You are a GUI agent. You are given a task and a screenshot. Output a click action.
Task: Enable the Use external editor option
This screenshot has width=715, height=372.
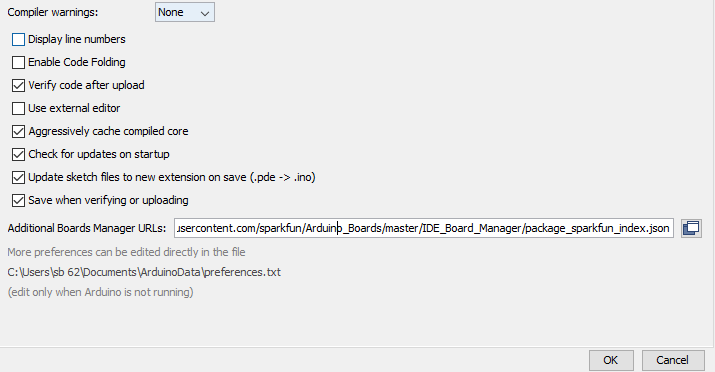pos(18,108)
